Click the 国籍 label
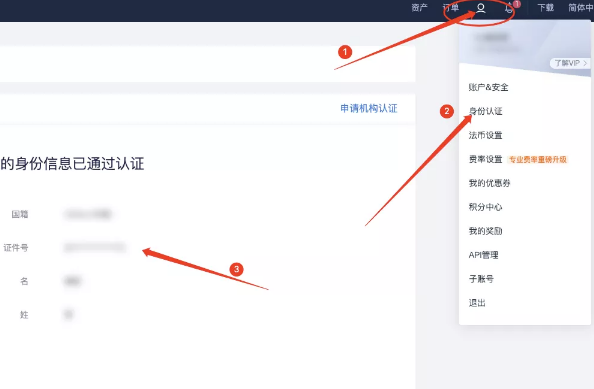The image size is (594, 389). (x=20, y=214)
